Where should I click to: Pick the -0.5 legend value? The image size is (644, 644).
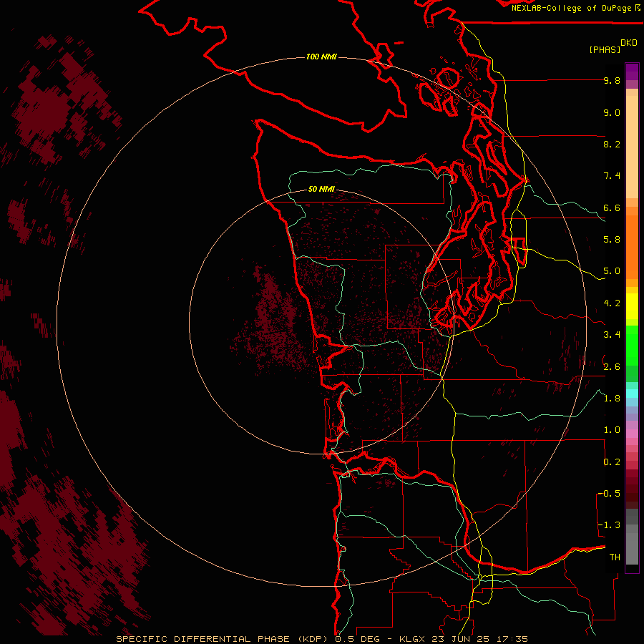(x=609, y=494)
